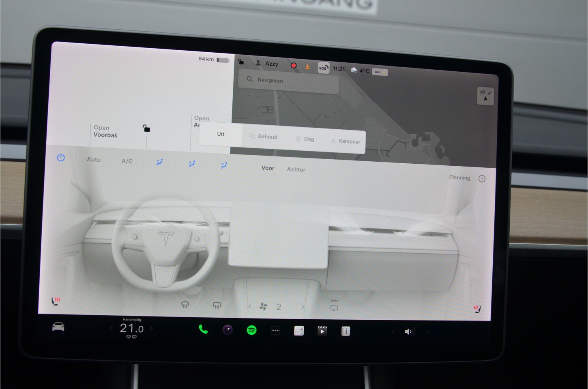Tap the red dashcam recording indicator
This screenshot has height=389, width=588.
tap(294, 65)
